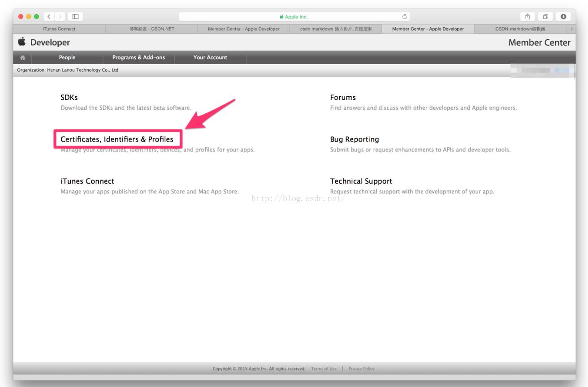
Task: Go back using Safari's back arrow
Action: 49,17
